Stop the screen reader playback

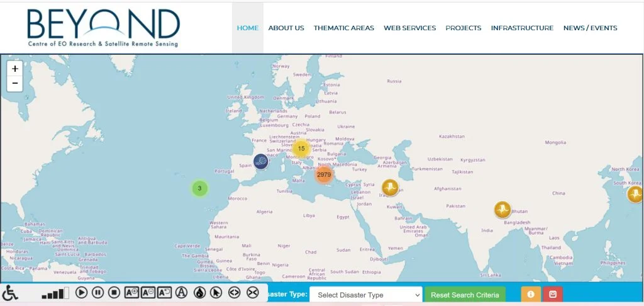114,292
